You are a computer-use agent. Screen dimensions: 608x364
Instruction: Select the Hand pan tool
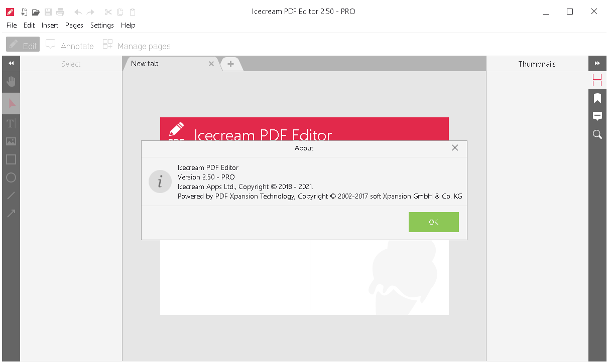tap(11, 81)
